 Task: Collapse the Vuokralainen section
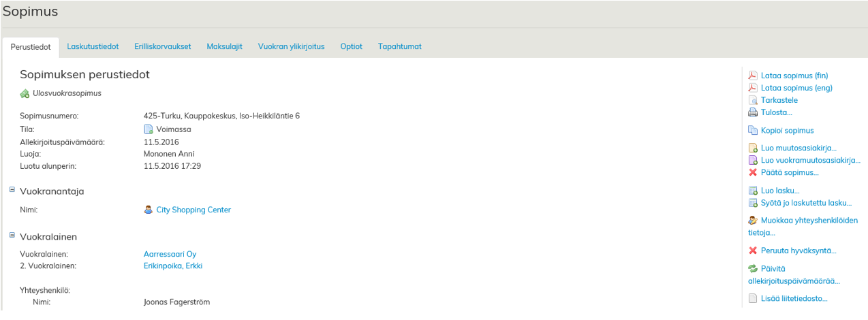coord(12,236)
